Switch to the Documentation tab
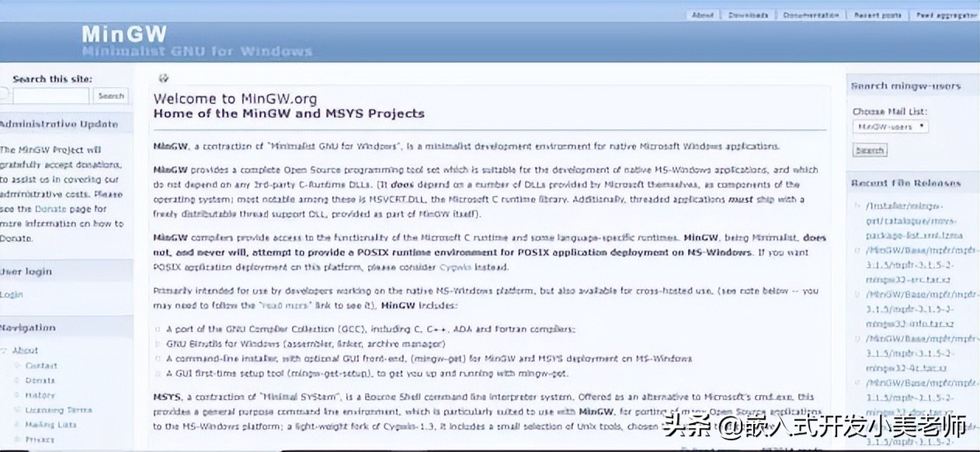Image resolution: width=980 pixels, height=452 pixels. 811,15
